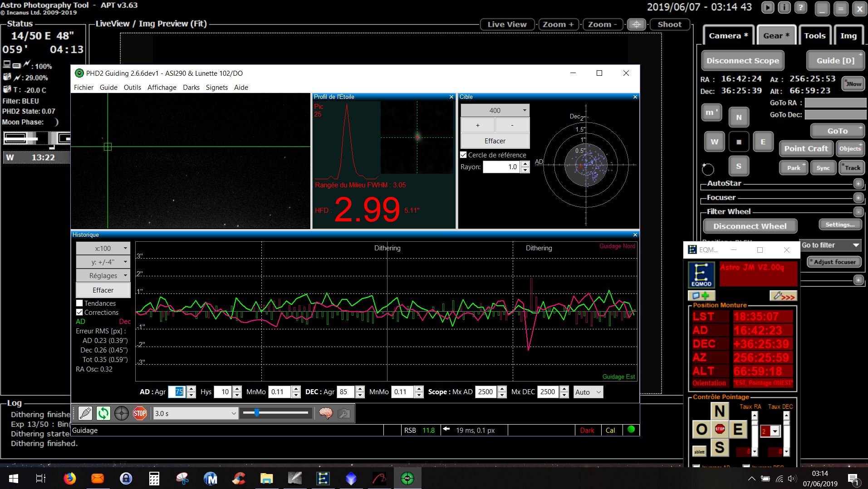
Task: Open the brain advanced settings icon
Action: click(326, 413)
